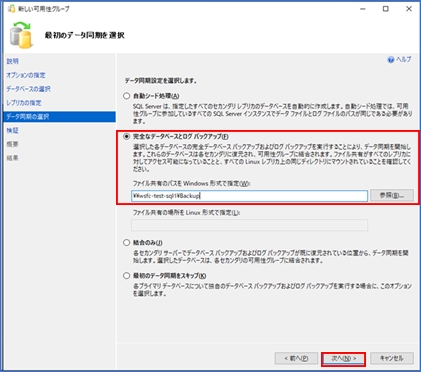Click the 自動シード処理 description paragraph
The height and width of the screenshot is (372, 421).
(272, 114)
